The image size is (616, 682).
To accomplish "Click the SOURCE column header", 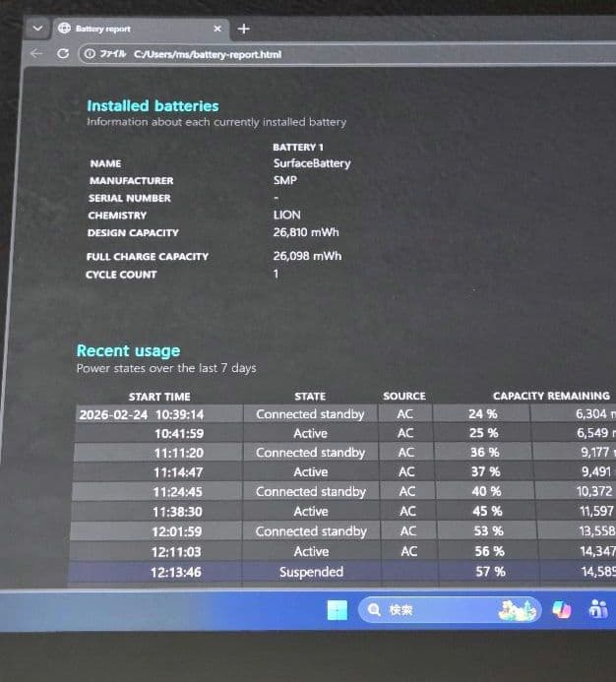I will click(x=404, y=396).
